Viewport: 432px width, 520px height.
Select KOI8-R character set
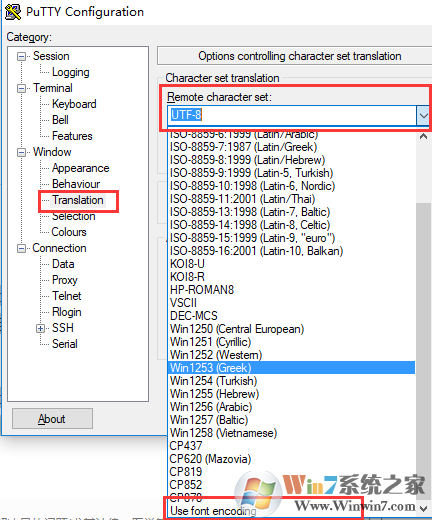pyautogui.click(x=187, y=277)
